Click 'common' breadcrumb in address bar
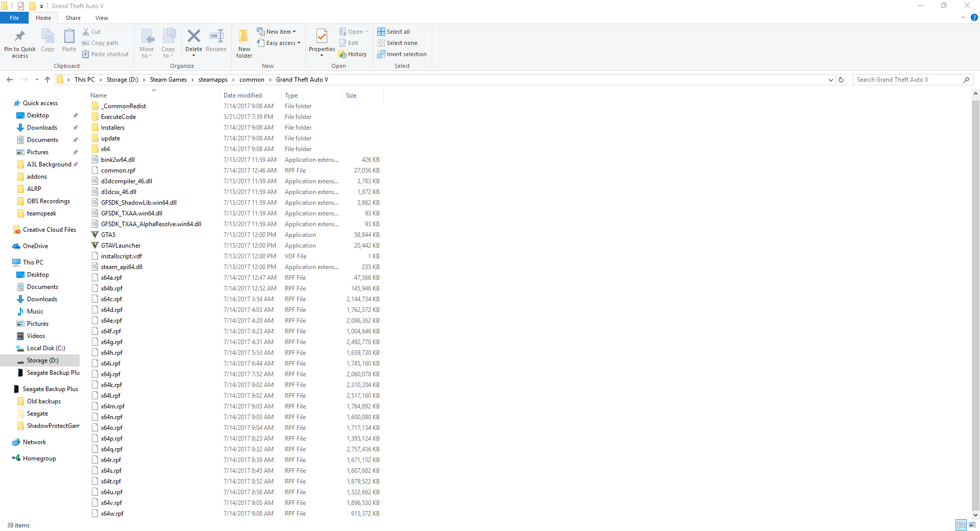 tap(252, 80)
